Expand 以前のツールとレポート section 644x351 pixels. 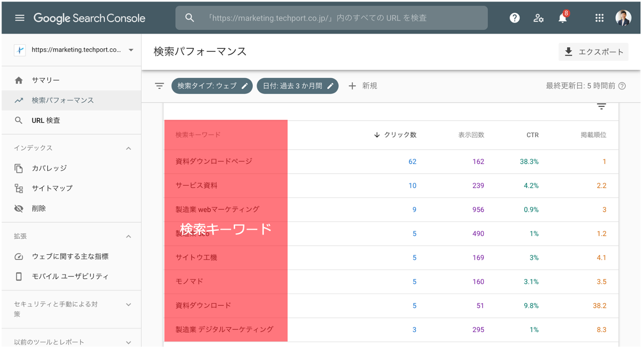click(x=128, y=342)
